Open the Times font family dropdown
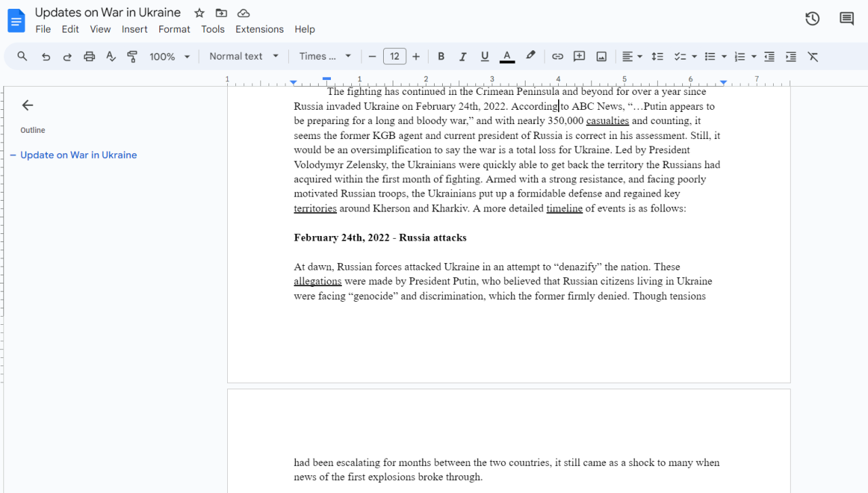 325,56
